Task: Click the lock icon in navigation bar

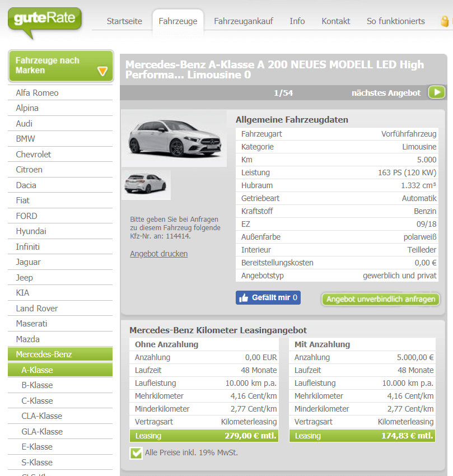Action: point(445,21)
